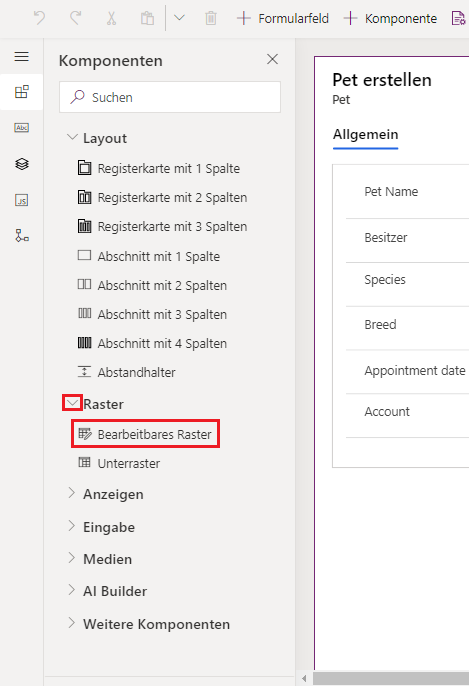Toggle the hamburger navigation menu
Screen dimensions: 469x686
click(x=21, y=56)
